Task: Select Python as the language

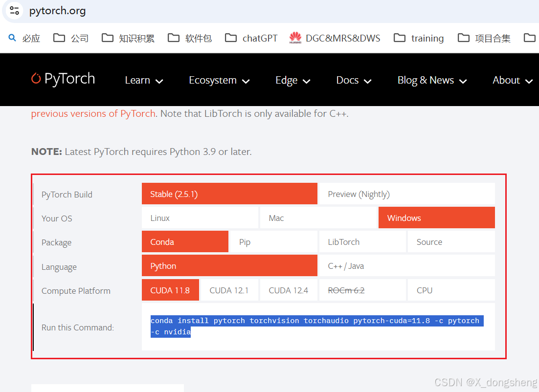Action: point(229,266)
